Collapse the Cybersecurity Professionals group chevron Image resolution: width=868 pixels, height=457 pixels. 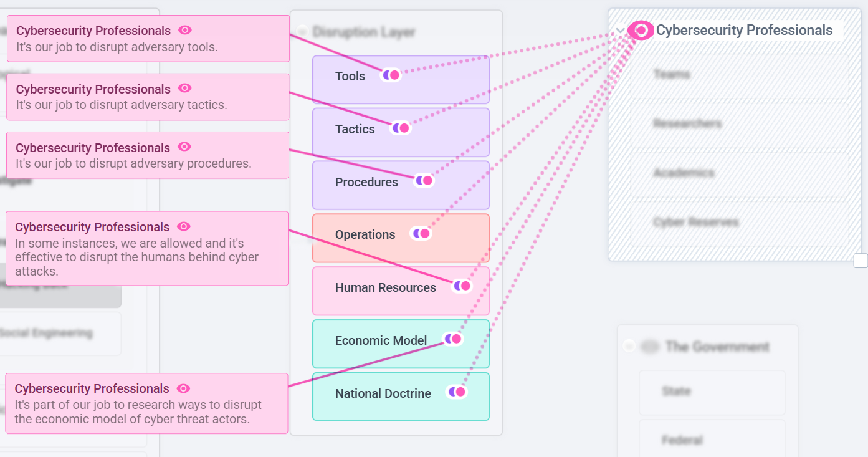620,31
